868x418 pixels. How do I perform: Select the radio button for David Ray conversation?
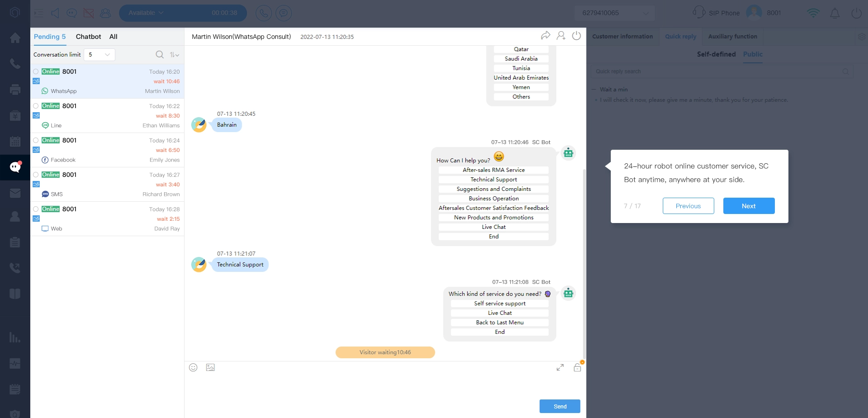[36, 209]
